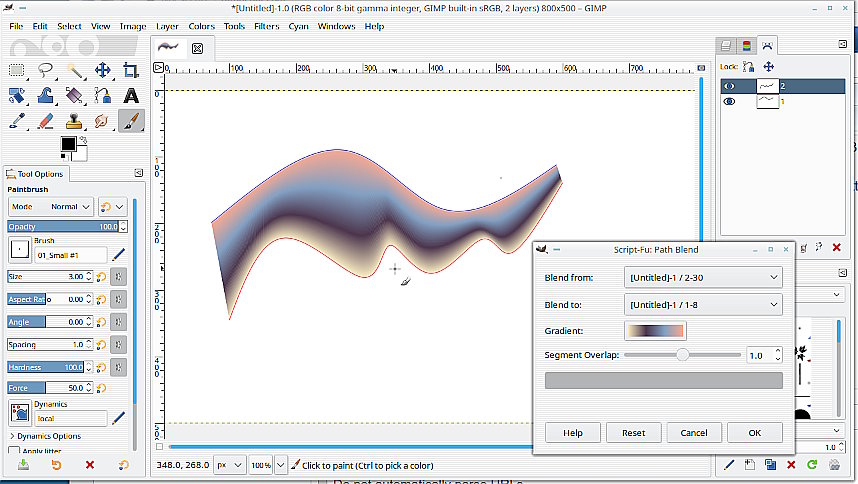Screen dimensions: 858x484
Task: Select the Fuzzy Select magic wand tool
Action: click(x=74, y=70)
